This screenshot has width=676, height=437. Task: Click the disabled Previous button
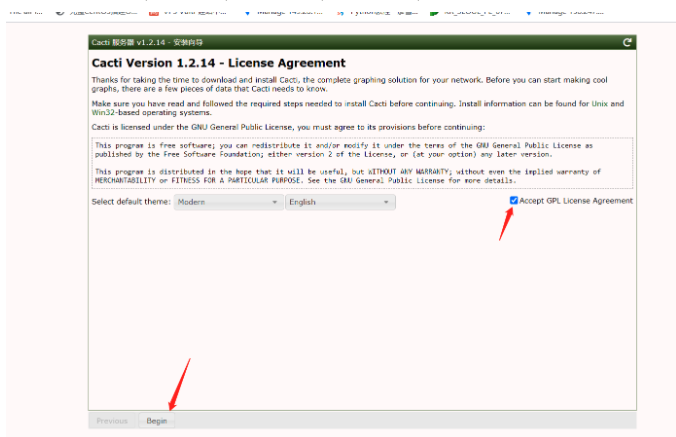point(112,421)
